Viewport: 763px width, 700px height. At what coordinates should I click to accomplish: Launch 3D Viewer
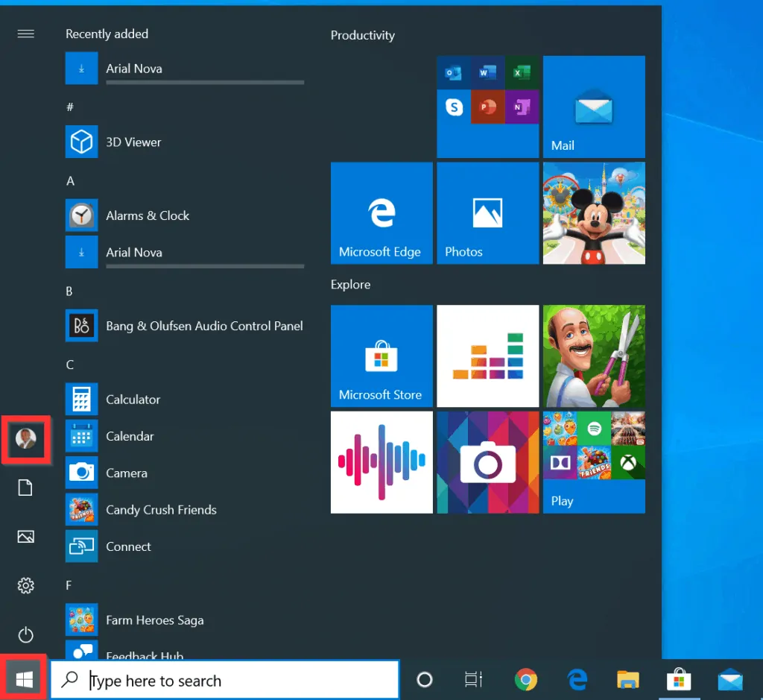(x=132, y=142)
